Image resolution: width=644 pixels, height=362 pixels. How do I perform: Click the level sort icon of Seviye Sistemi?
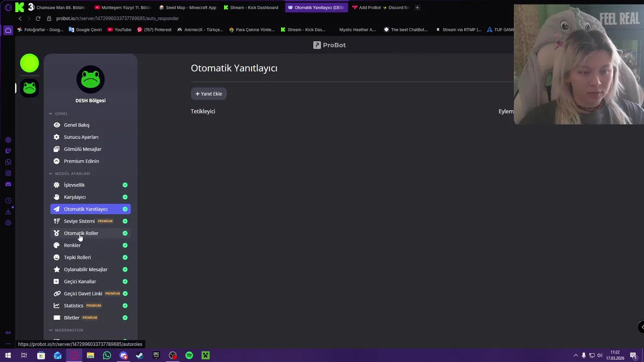pos(56,221)
